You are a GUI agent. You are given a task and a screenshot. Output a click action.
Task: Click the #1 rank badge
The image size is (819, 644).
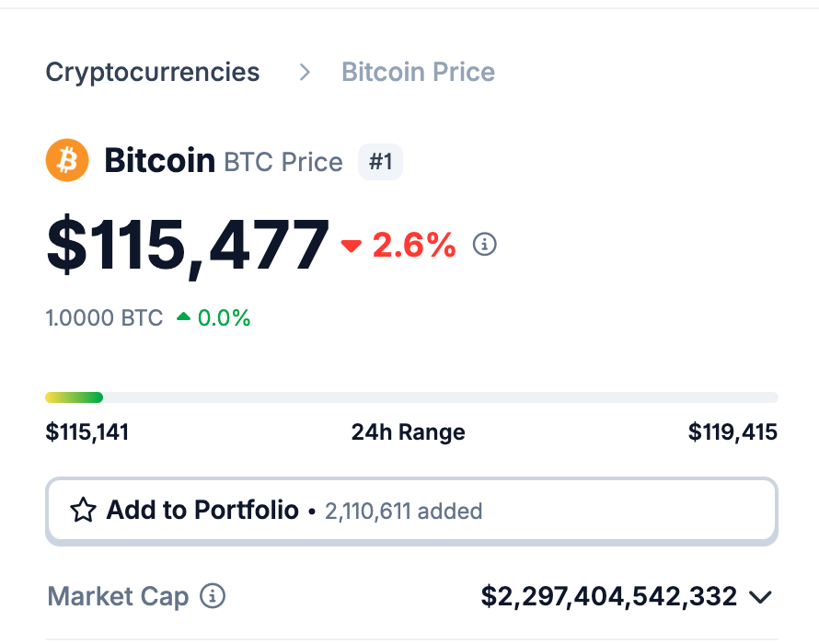[x=380, y=161]
